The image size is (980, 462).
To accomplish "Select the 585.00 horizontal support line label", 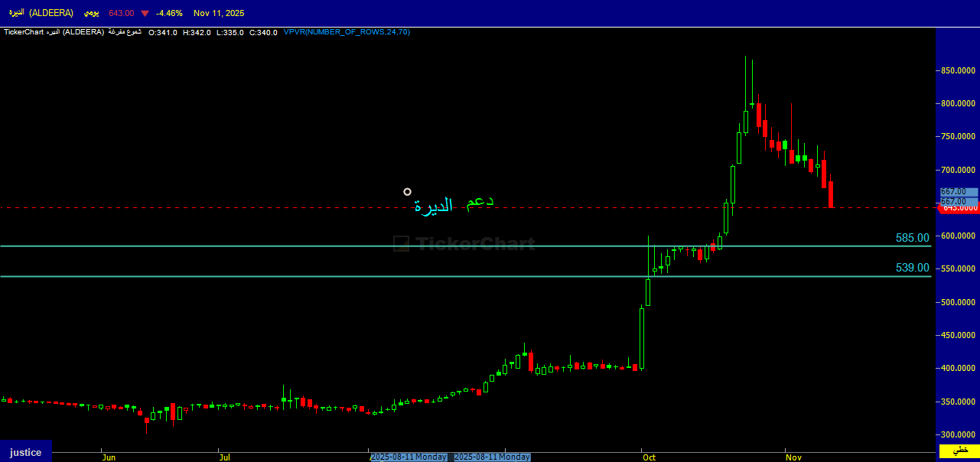I will coord(912,239).
